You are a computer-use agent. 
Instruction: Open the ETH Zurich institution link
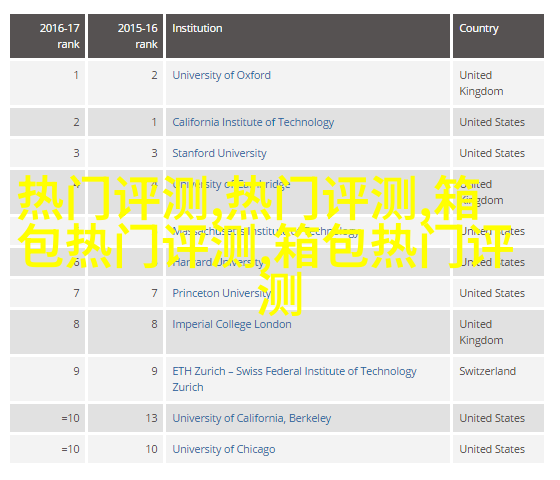(x=294, y=379)
